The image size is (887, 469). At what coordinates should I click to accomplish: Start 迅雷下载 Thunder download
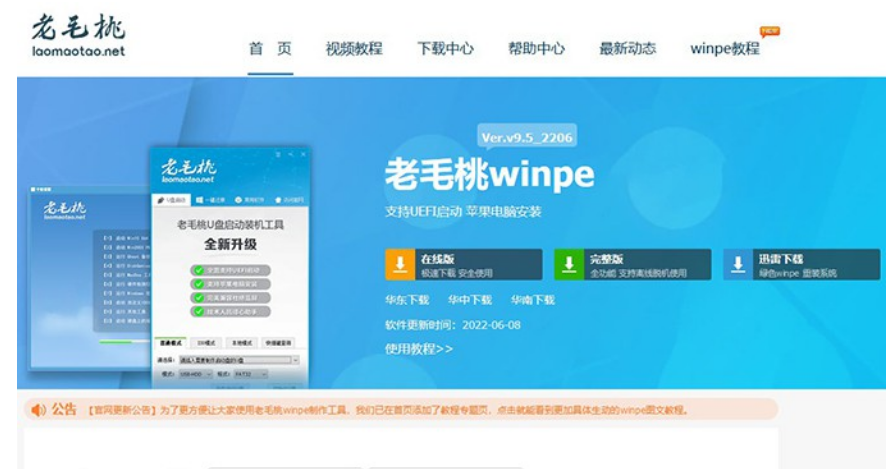tap(802, 265)
